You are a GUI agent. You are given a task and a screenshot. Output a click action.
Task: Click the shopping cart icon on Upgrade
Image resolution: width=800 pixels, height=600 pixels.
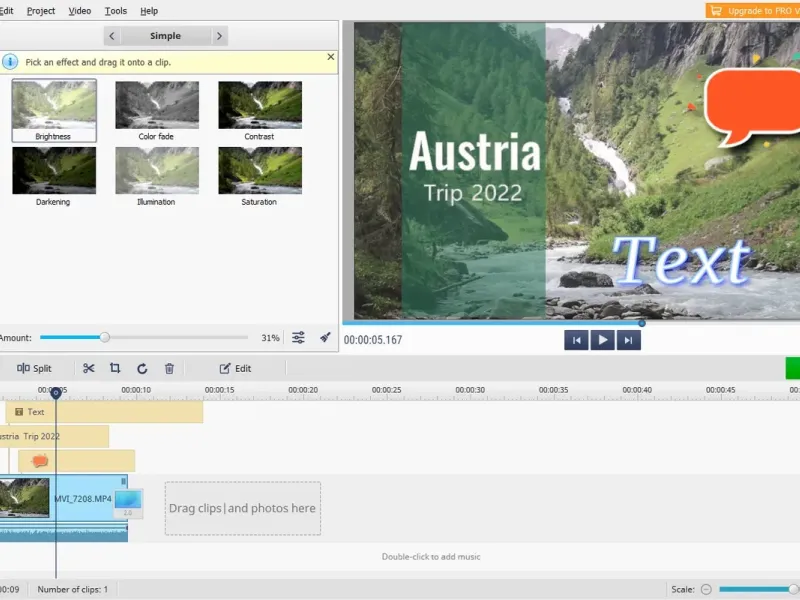[x=716, y=11]
